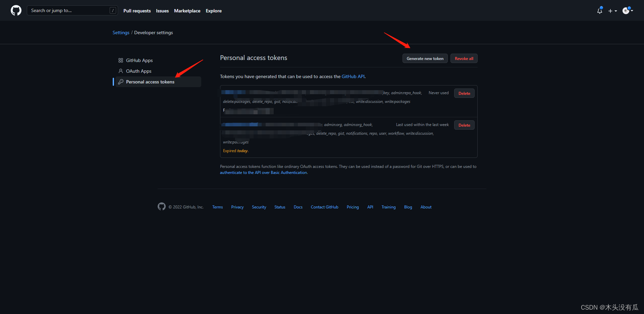Click the GitHub octocat logo in the header

click(x=15, y=10)
